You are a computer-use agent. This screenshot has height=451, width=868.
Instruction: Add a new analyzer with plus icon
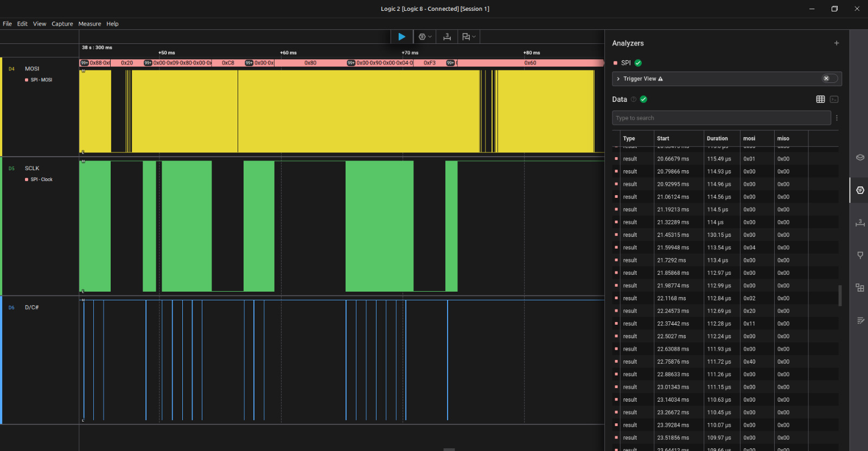click(837, 43)
